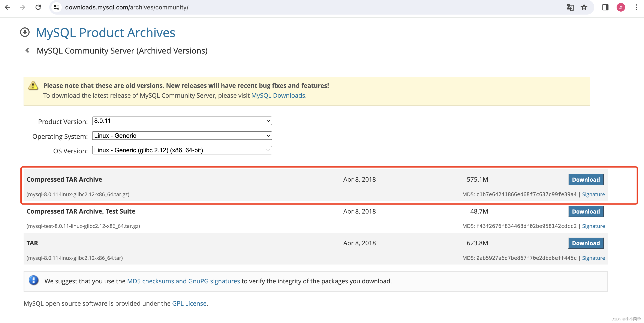Click the translate page icon
The image size is (644, 323).
coord(570,7)
